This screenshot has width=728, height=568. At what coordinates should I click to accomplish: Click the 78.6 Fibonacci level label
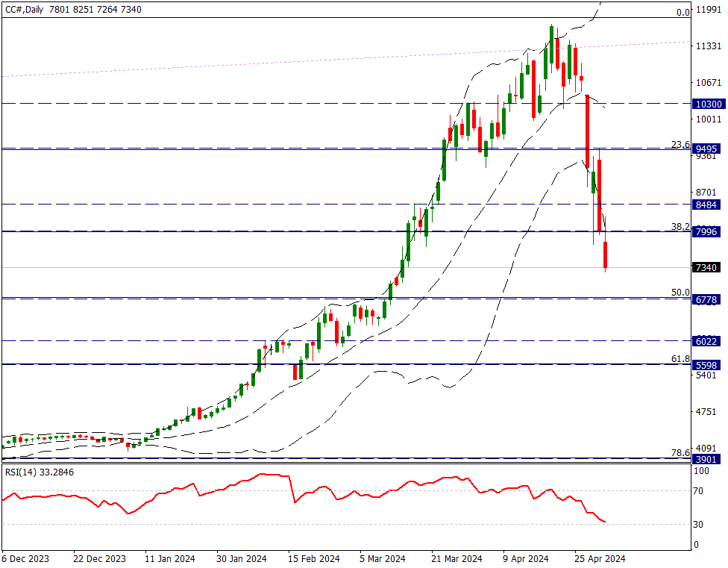(x=680, y=453)
